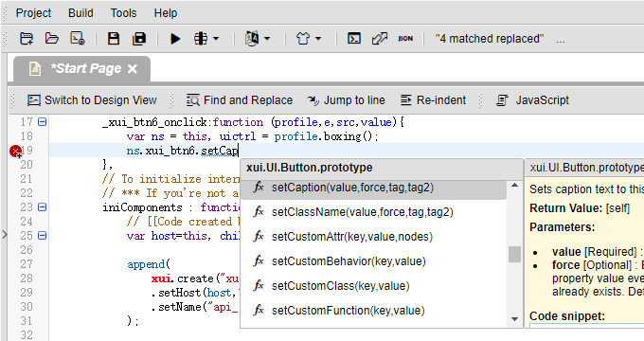Image resolution: width=644 pixels, height=341 pixels.
Task: Open the Tools menu
Action: point(123,13)
